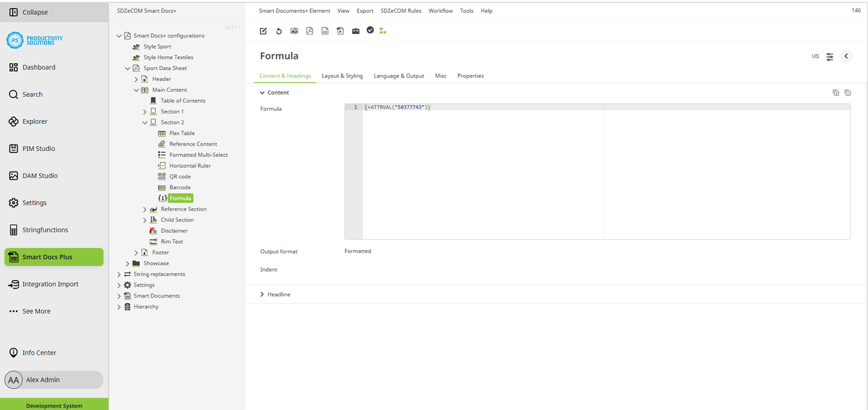This screenshot has height=410, width=868.
Task: Expand the Section 1 tree node
Action: click(145, 112)
